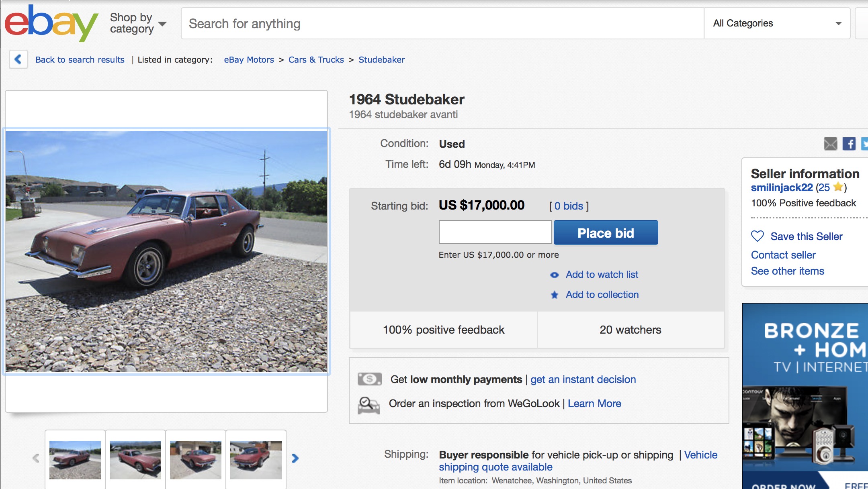Share listing on Facebook icon

[849, 144]
